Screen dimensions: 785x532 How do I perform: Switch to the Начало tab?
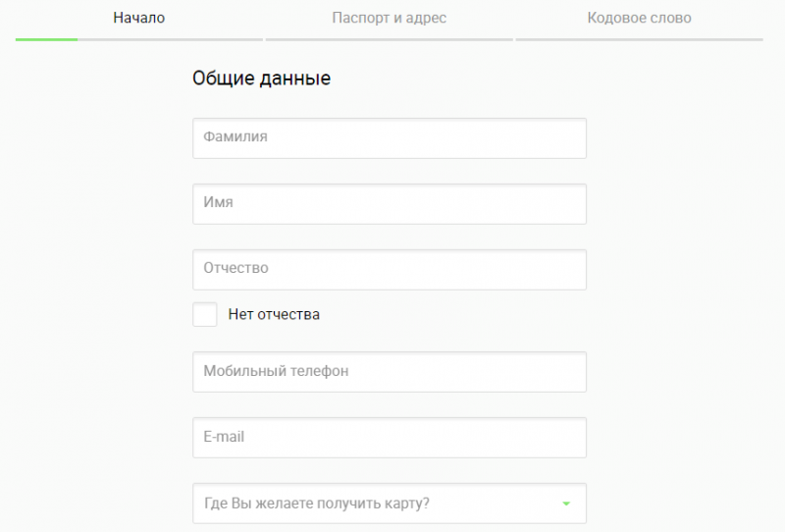pos(138,18)
